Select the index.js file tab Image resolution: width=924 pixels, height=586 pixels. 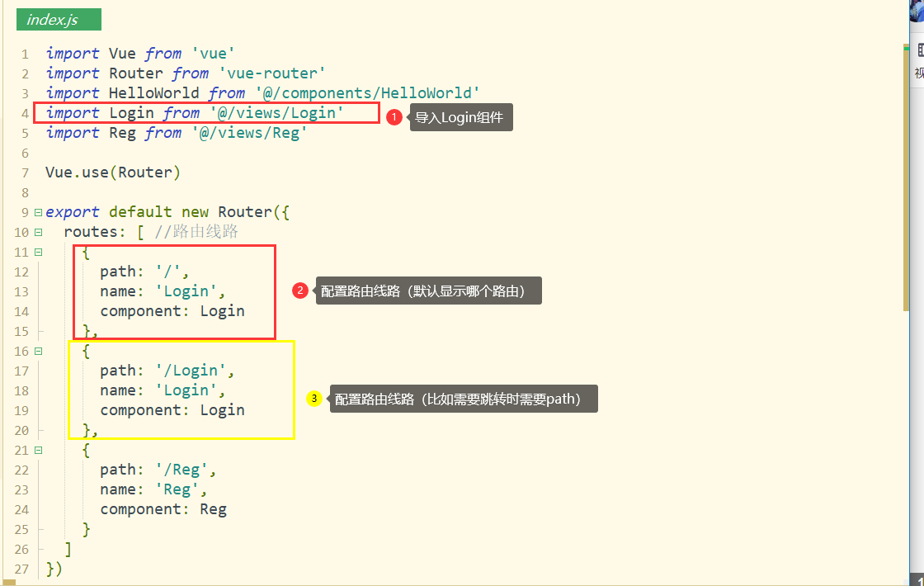click(59, 20)
